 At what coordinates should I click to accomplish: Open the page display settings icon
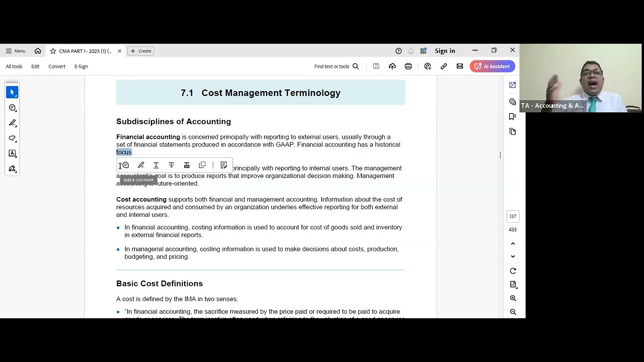(513, 285)
